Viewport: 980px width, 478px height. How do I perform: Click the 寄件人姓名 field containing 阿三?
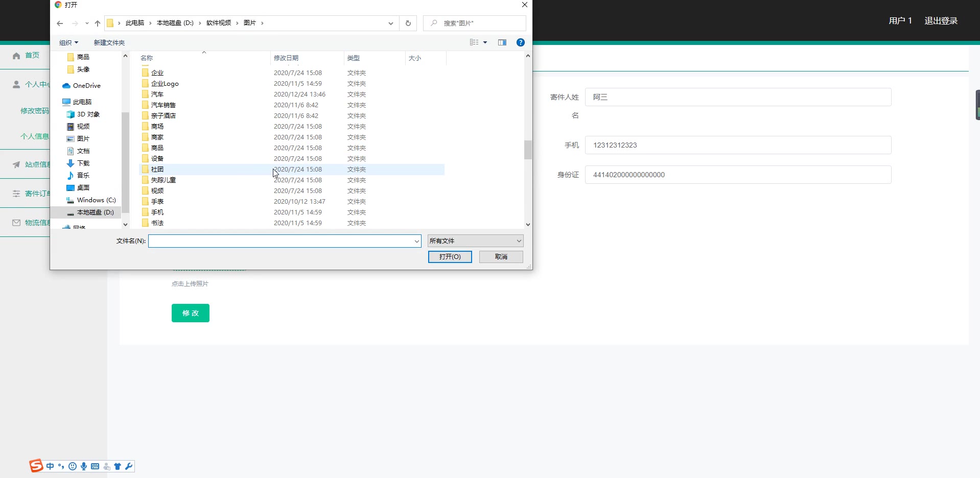(x=738, y=97)
